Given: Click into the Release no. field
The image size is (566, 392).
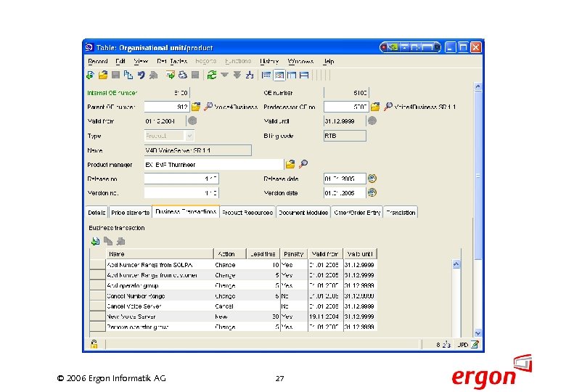Looking at the screenshot, I should pos(181,179).
